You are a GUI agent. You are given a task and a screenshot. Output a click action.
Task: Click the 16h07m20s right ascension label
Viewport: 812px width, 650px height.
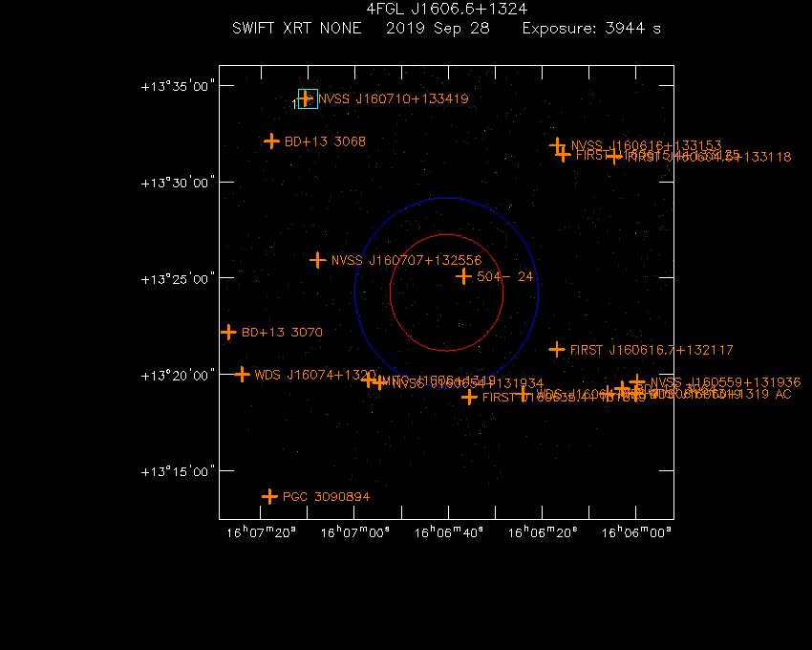click(x=262, y=532)
